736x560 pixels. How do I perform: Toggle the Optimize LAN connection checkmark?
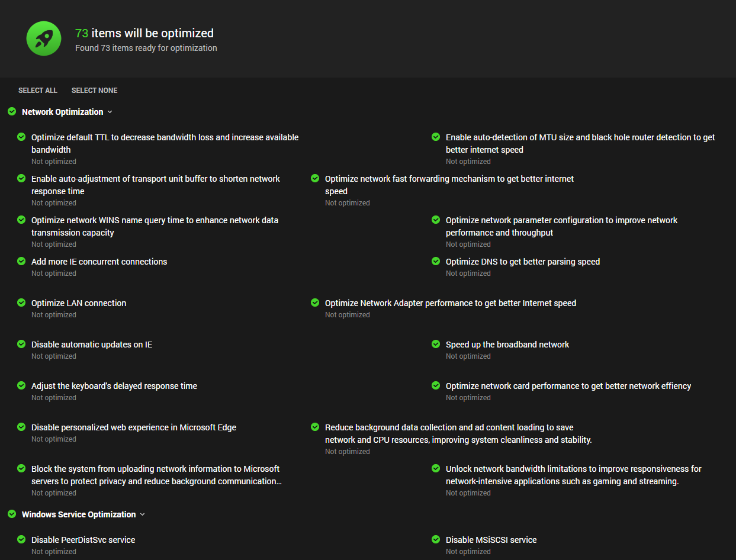(x=21, y=302)
